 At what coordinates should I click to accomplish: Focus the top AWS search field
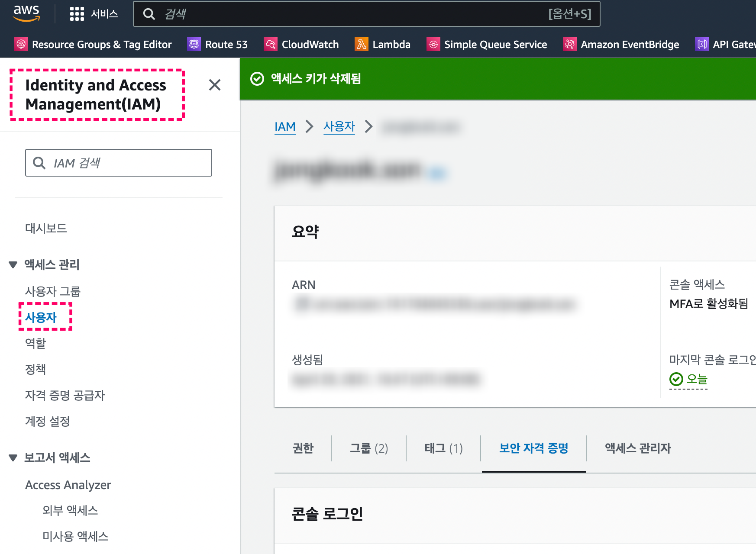[366, 14]
